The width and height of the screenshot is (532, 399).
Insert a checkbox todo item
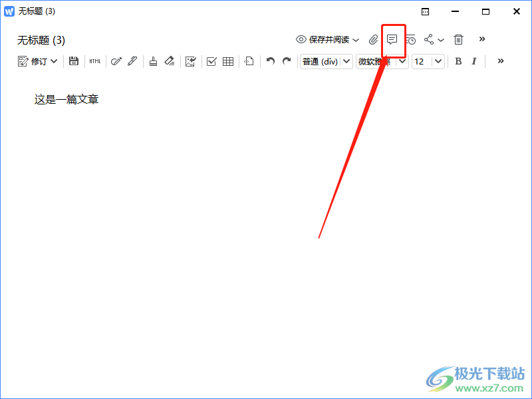[x=211, y=61]
